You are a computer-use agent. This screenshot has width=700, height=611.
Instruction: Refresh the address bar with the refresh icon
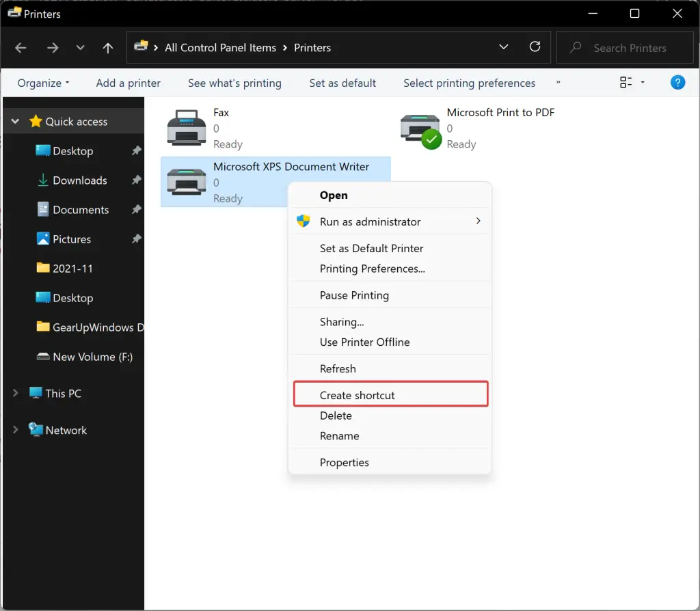[535, 48]
